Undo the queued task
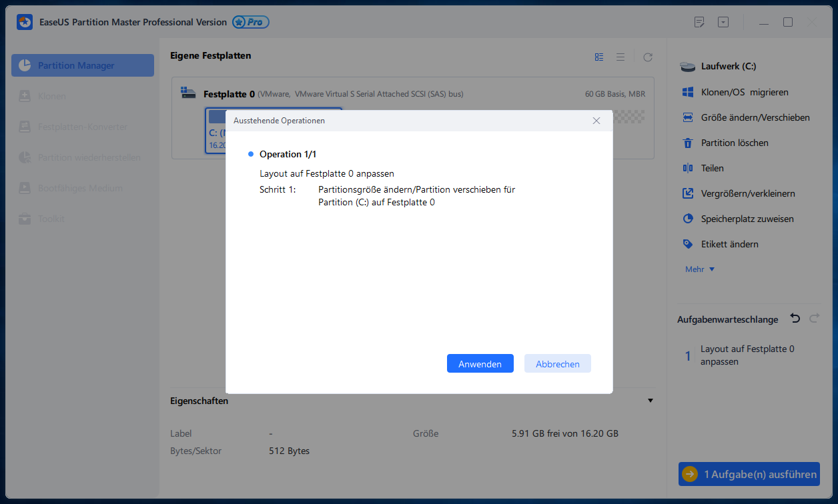This screenshot has height=504, width=838. tap(795, 319)
